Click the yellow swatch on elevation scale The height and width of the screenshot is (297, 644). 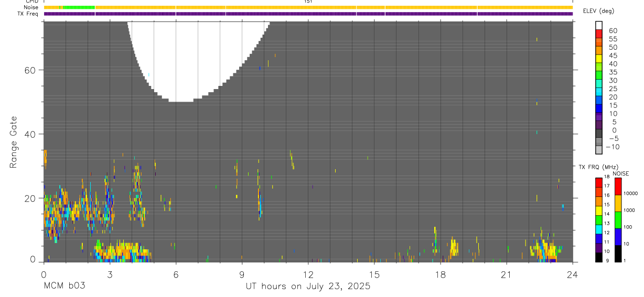click(599, 59)
